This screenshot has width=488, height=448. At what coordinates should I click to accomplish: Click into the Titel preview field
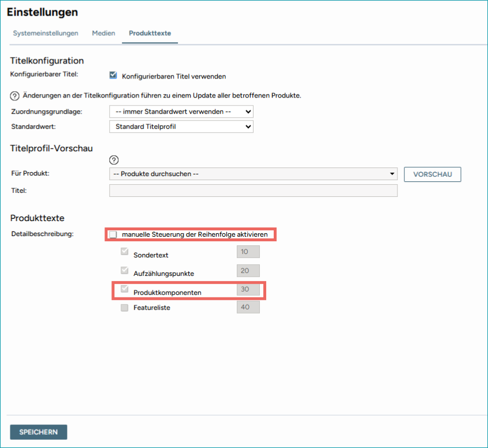[254, 191]
